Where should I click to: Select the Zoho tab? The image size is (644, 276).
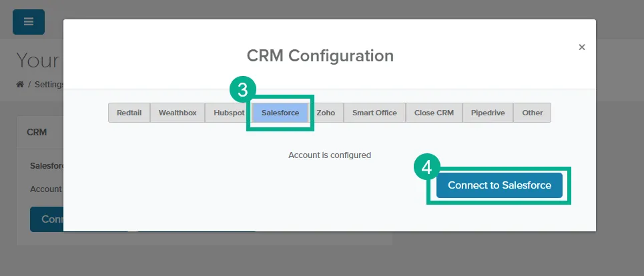[326, 113]
